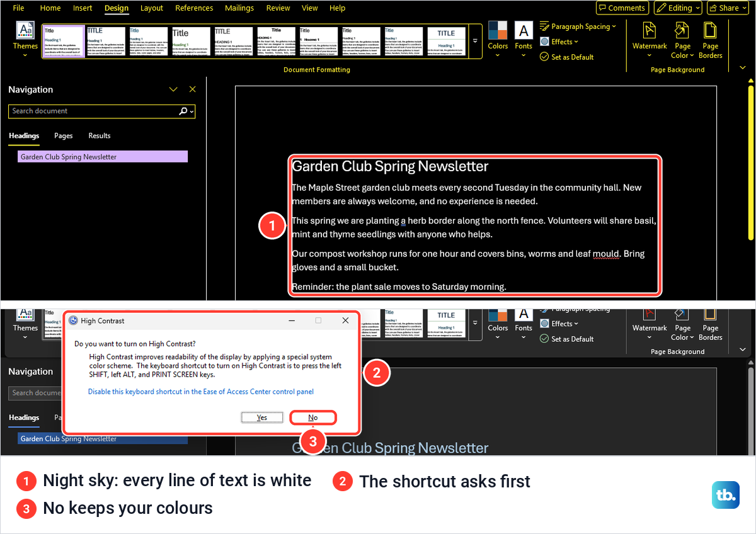
Task: Open the Paragraph Spacing dropdown in the high-contrast window
Action: pyautogui.click(x=578, y=26)
